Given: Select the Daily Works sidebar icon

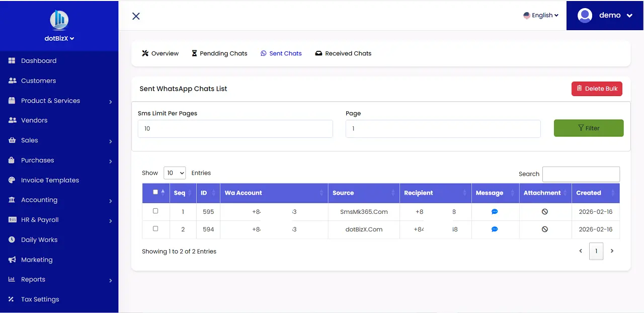Looking at the screenshot, I should coord(11,240).
